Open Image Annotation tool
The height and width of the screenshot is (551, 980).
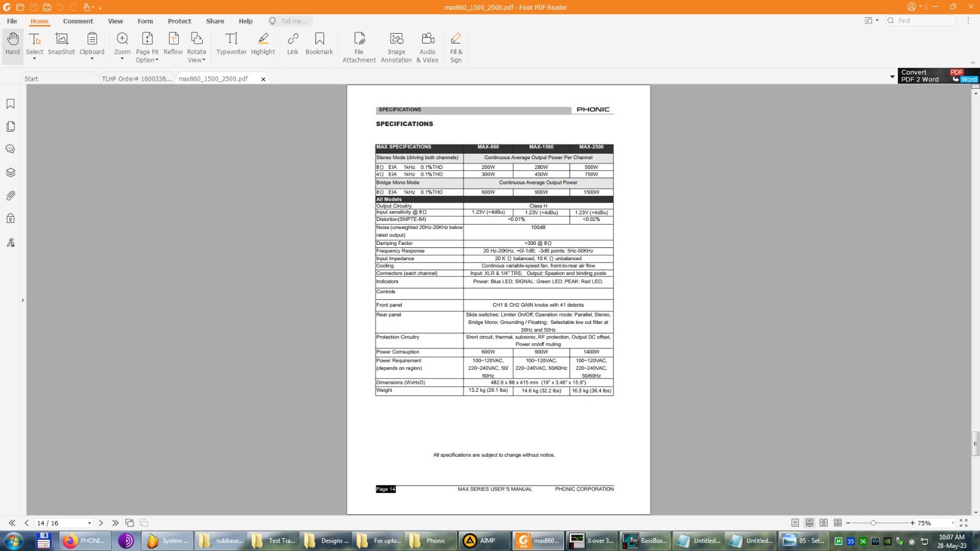pos(396,47)
